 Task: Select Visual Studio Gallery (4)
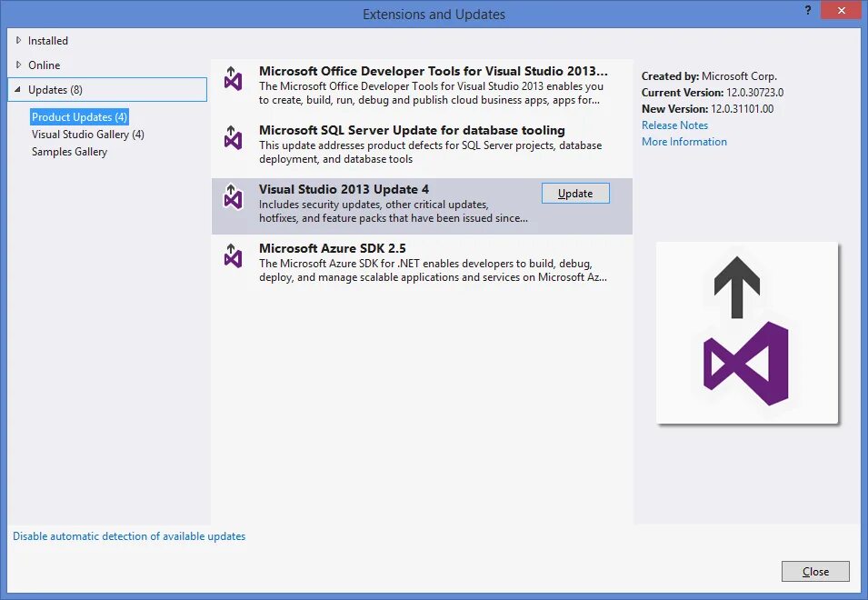(x=88, y=134)
